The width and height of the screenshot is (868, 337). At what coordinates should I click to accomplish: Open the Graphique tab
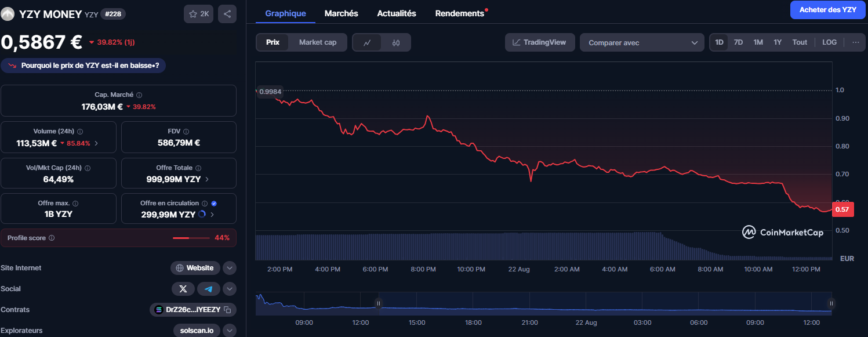click(x=285, y=13)
